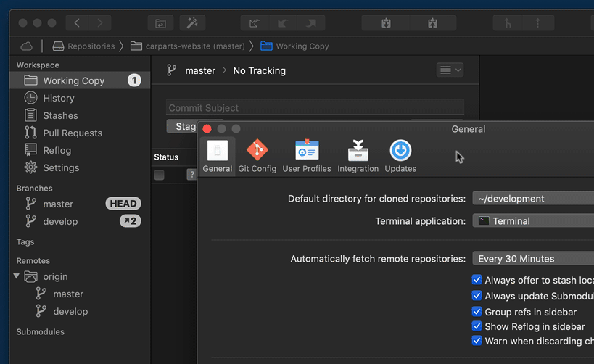Go to Repositories in breadcrumb
This screenshot has width=594, height=364.
[x=83, y=46]
